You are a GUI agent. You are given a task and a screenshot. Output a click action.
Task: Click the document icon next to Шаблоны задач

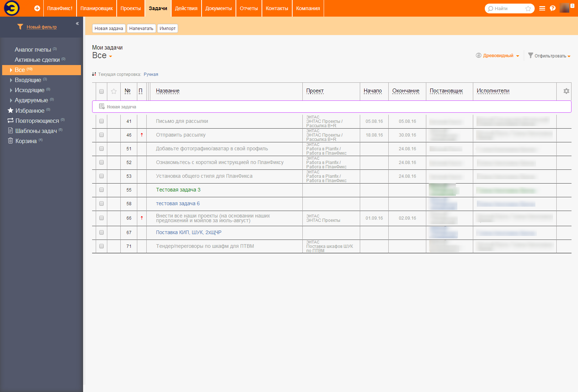click(10, 131)
